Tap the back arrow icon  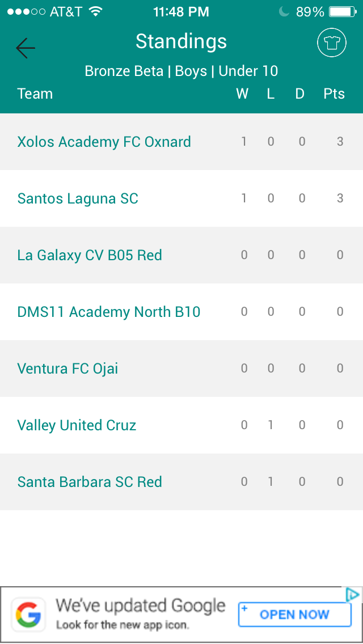pyautogui.click(x=26, y=48)
